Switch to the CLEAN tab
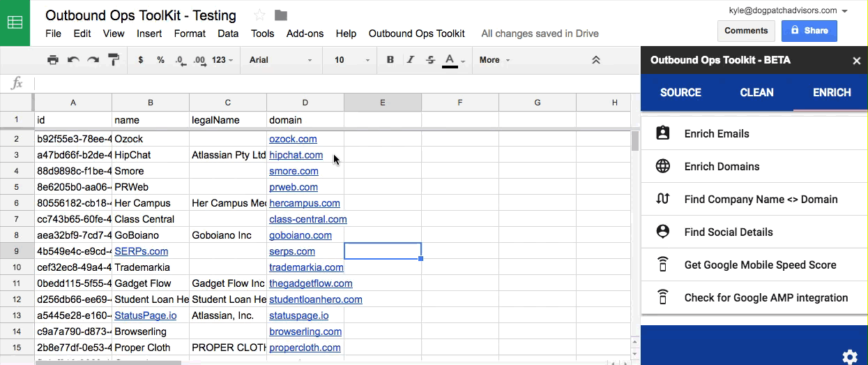 pyautogui.click(x=756, y=92)
